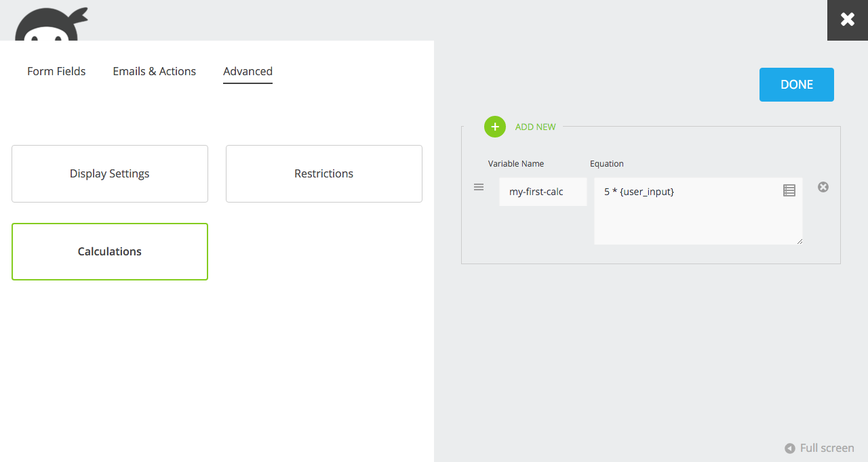
Task: Click the Full screen arrow icon
Action: pos(790,448)
